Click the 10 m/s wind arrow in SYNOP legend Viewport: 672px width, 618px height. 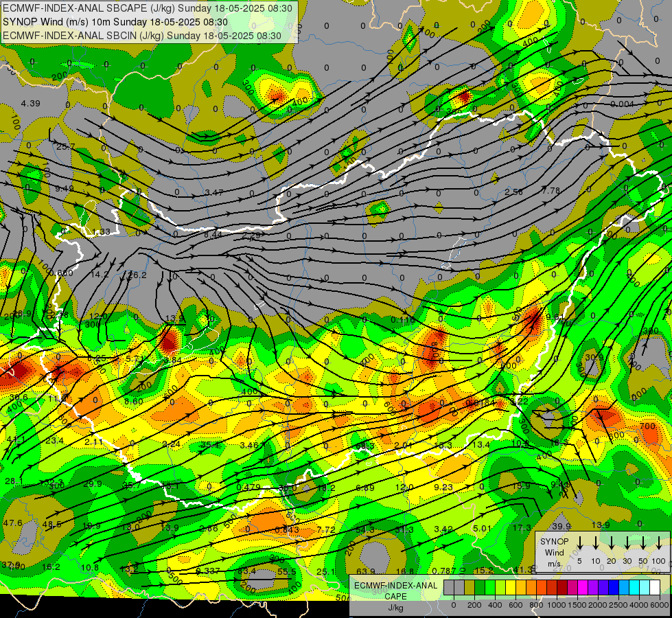coord(596,542)
